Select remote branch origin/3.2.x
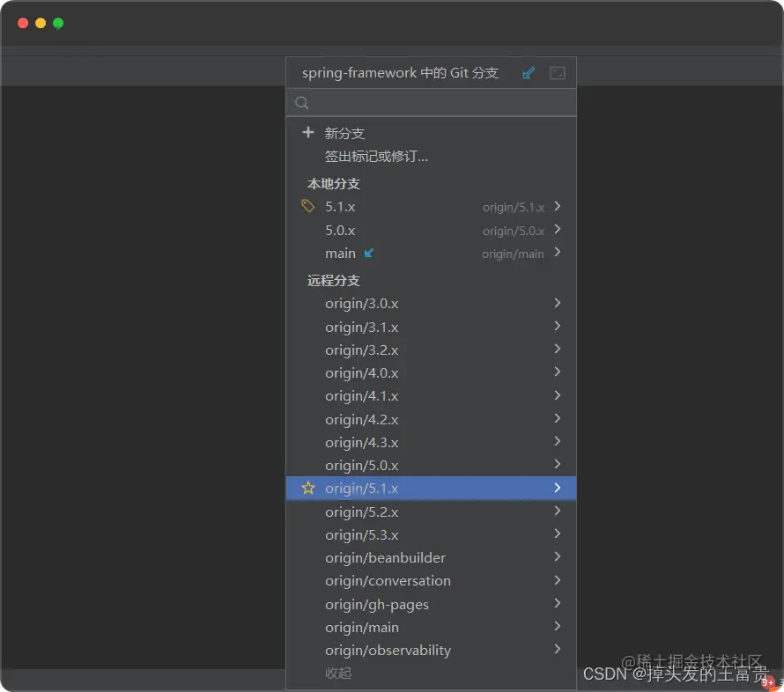The height and width of the screenshot is (692, 784). pos(361,350)
